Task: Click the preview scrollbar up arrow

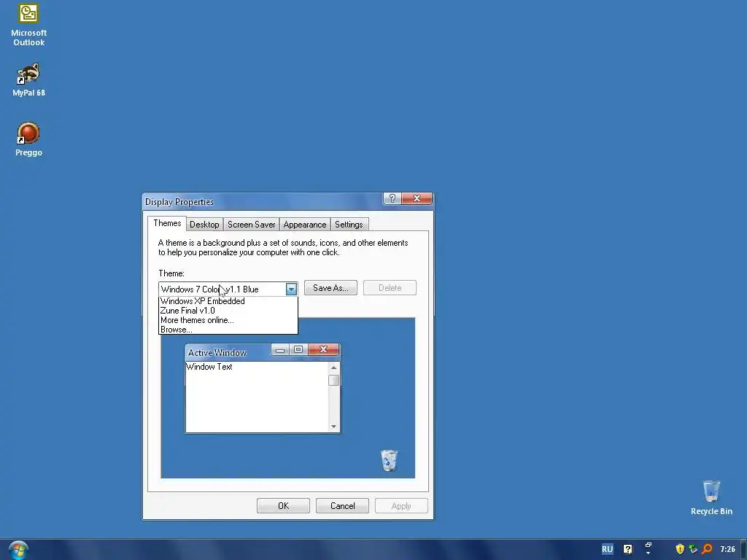Action: pos(333,367)
